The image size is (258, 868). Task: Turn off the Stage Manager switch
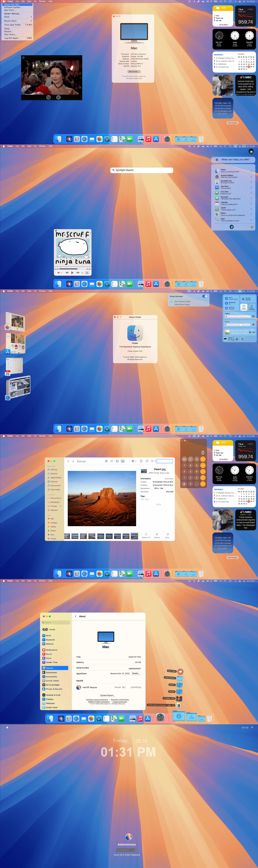205,296
